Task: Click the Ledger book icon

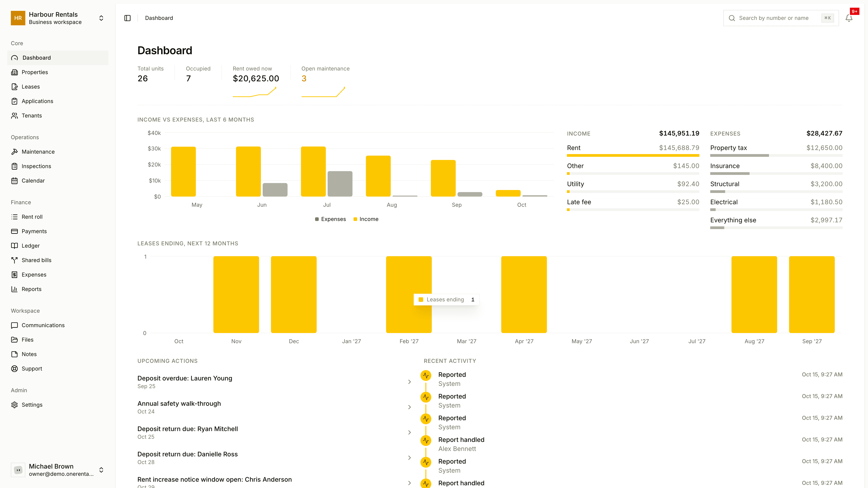Action: pyautogui.click(x=14, y=246)
